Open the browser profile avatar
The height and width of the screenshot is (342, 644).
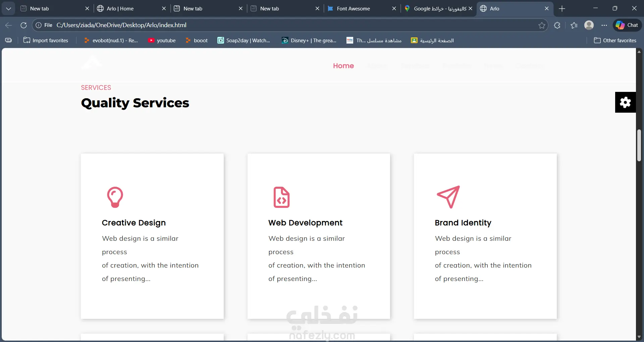(589, 25)
